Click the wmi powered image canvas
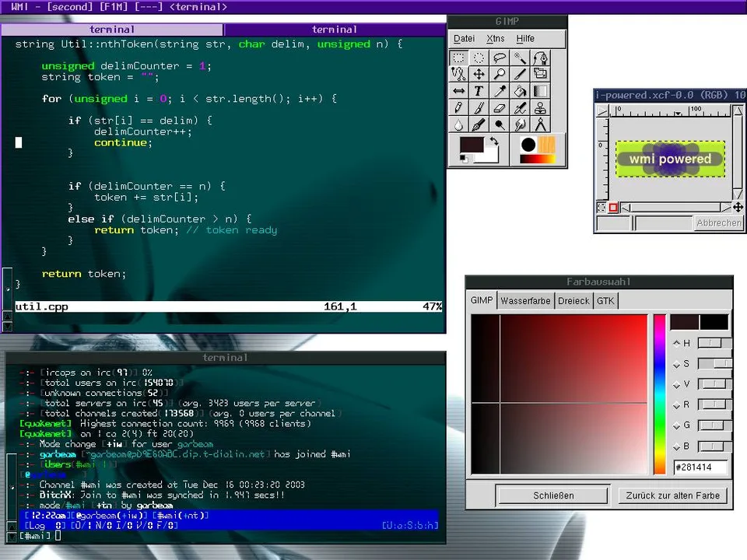 [x=670, y=159]
